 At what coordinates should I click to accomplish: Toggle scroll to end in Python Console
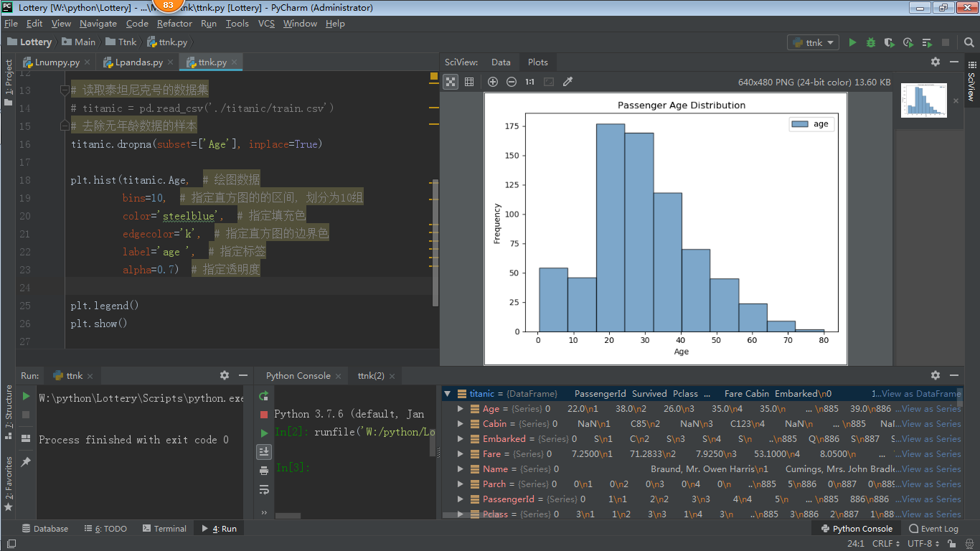264,451
